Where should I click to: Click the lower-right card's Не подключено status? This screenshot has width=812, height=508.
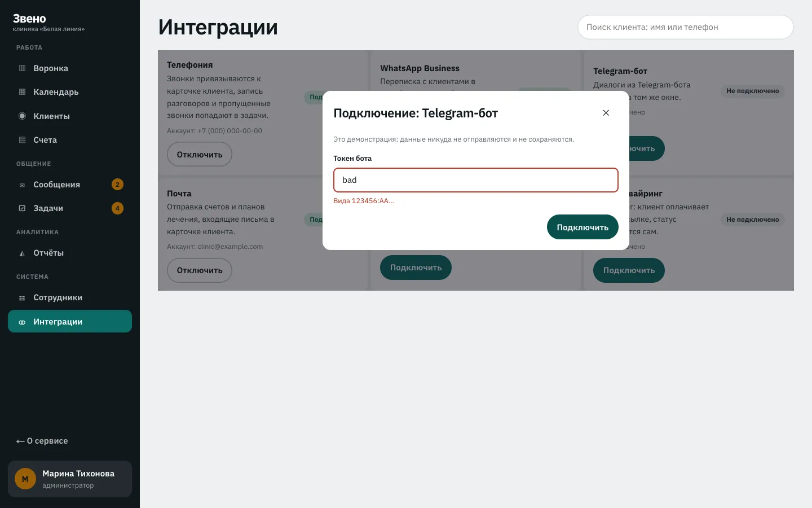pos(752,220)
